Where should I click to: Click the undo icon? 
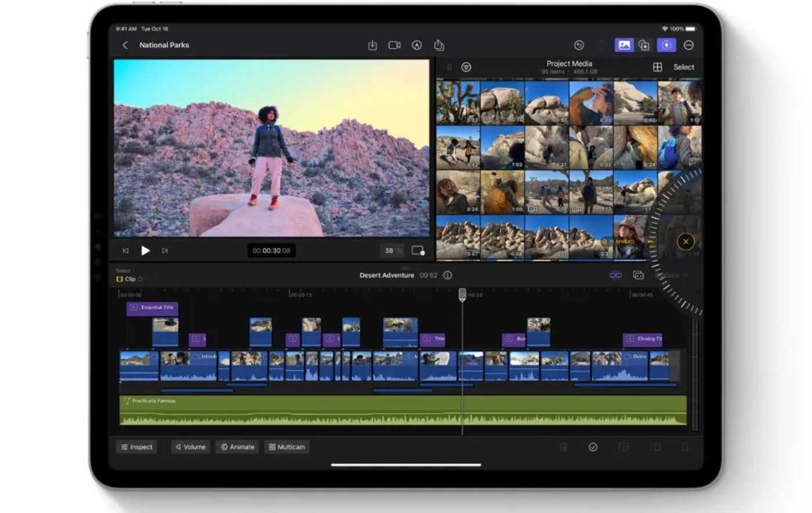click(578, 45)
